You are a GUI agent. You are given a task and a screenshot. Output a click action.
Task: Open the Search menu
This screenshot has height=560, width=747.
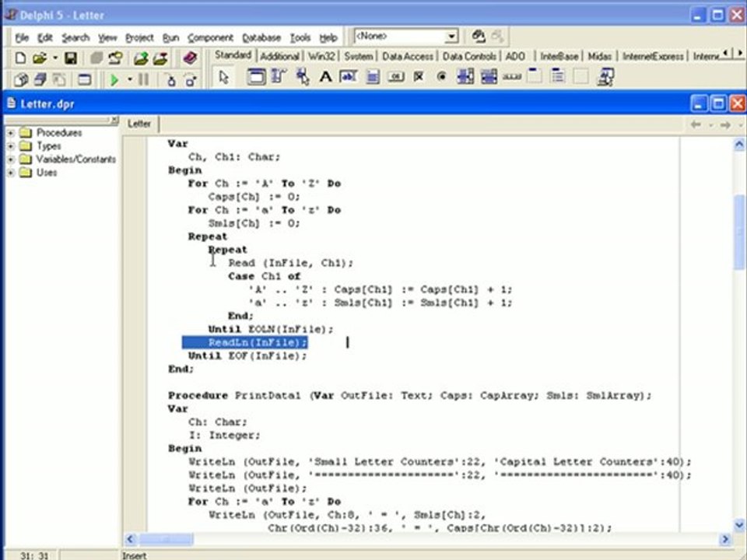pyautogui.click(x=75, y=37)
